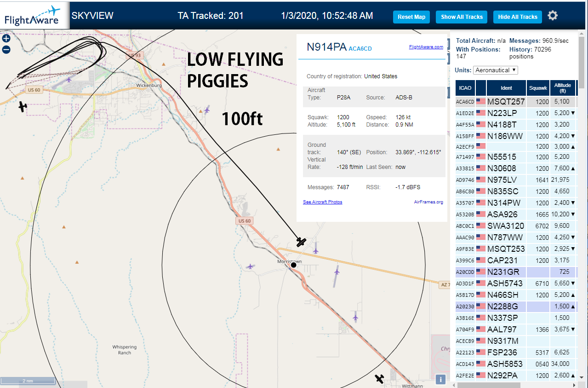Click the TA Tracked: 201 header text
588x388 pixels.
click(211, 16)
